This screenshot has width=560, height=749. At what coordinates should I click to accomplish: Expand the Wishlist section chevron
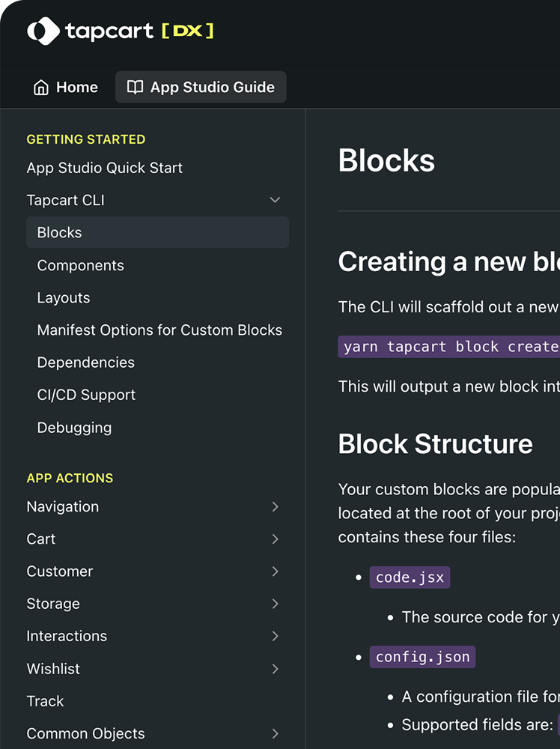click(275, 669)
